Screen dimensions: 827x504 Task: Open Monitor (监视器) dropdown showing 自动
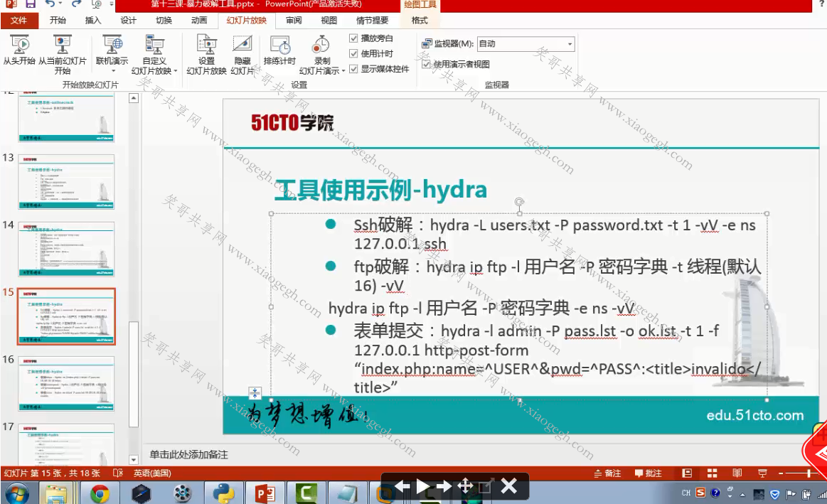coord(525,44)
